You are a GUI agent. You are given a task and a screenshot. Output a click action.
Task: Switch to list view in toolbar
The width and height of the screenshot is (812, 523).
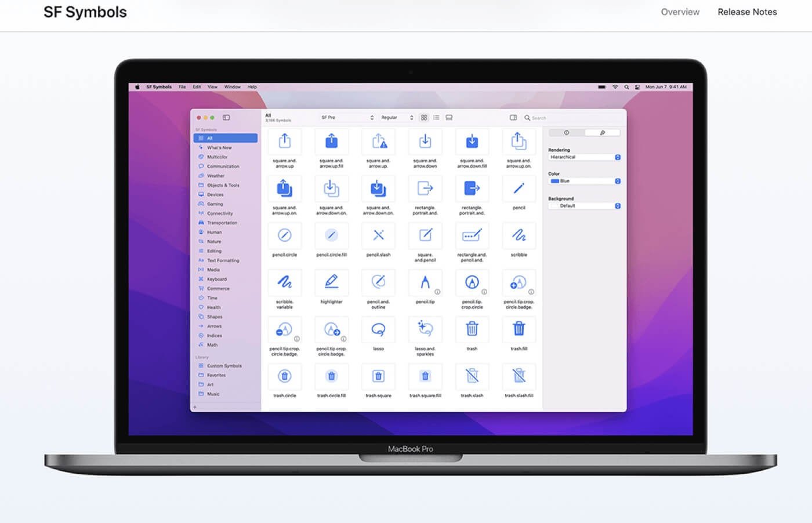pyautogui.click(x=436, y=118)
